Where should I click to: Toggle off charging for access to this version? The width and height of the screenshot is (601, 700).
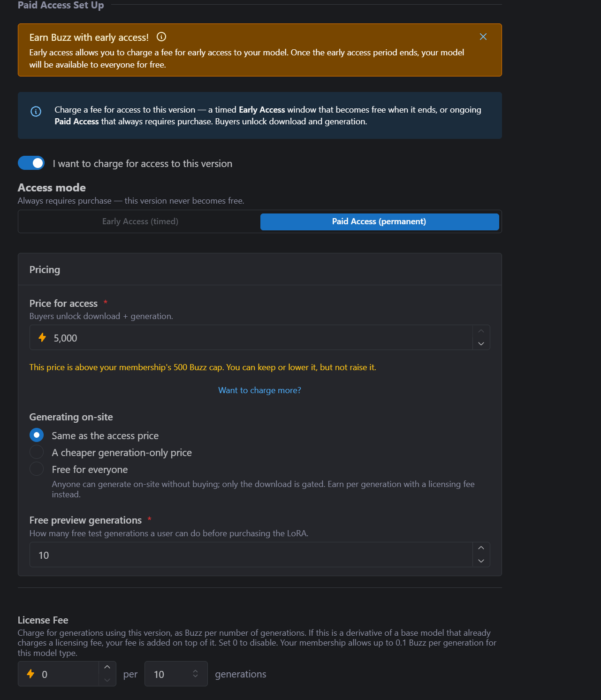coord(31,163)
